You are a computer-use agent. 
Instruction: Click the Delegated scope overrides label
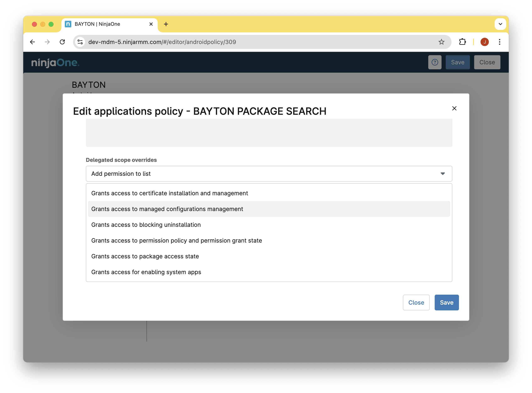click(121, 160)
